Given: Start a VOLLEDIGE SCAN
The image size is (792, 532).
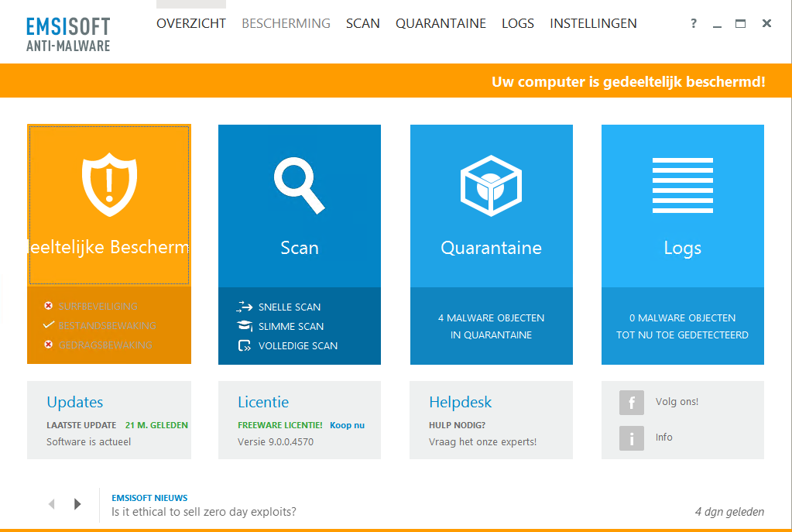Looking at the screenshot, I should (x=298, y=345).
